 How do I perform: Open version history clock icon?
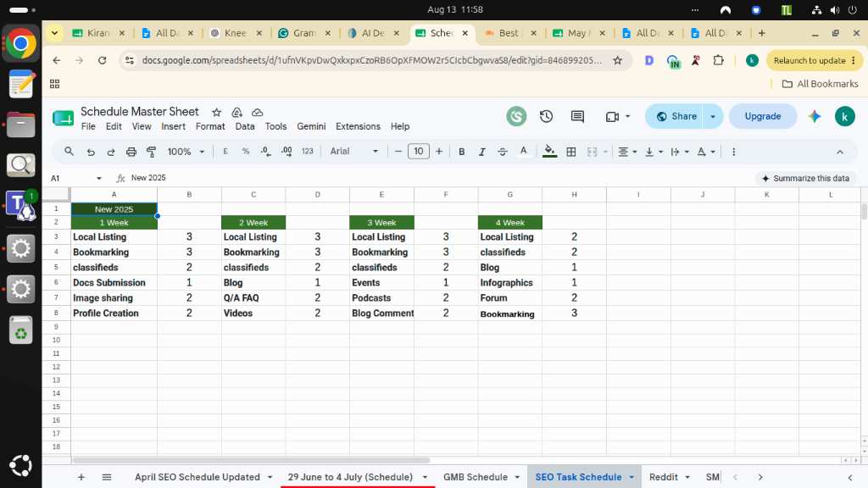(x=547, y=116)
